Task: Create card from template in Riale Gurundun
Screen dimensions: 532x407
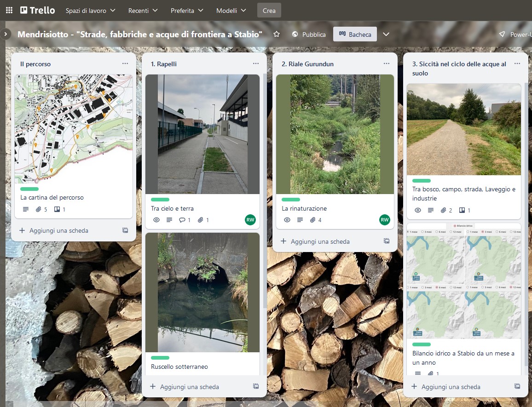Action: [387, 241]
